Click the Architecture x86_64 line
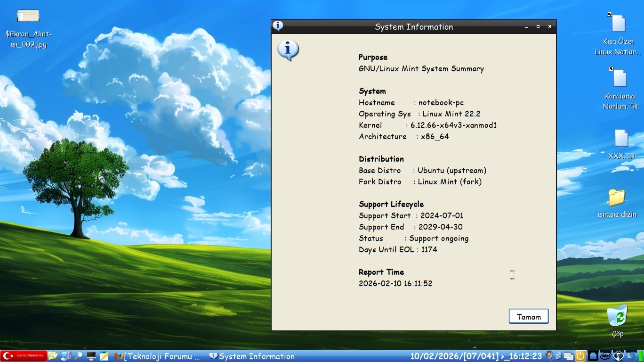The image size is (644, 362). coord(404,136)
